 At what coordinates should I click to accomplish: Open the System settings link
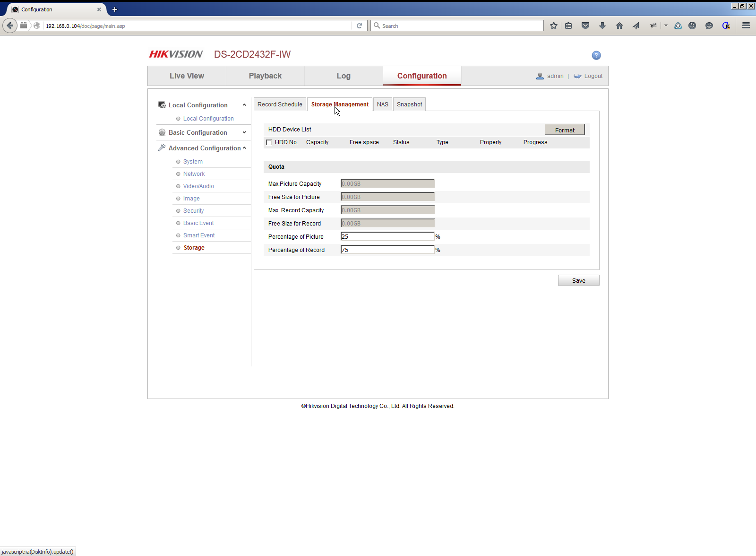tap(193, 162)
